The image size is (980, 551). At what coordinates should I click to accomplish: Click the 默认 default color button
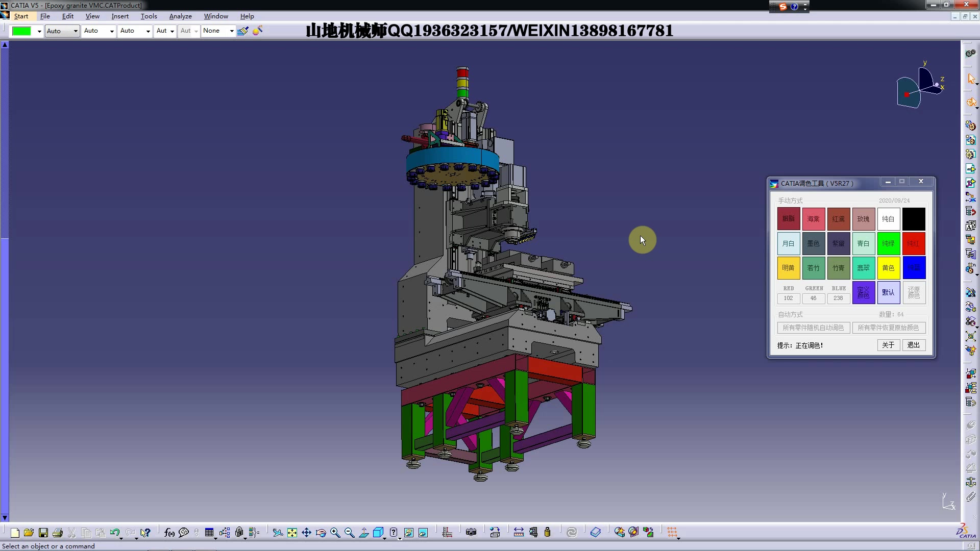tap(888, 292)
